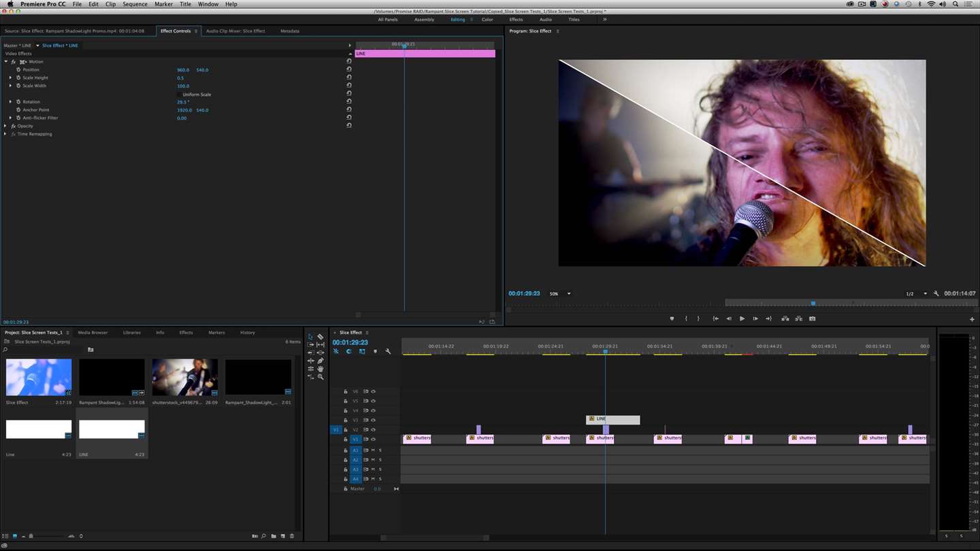Enable the Uniform Scale checkbox
980x551 pixels.
tap(178, 95)
